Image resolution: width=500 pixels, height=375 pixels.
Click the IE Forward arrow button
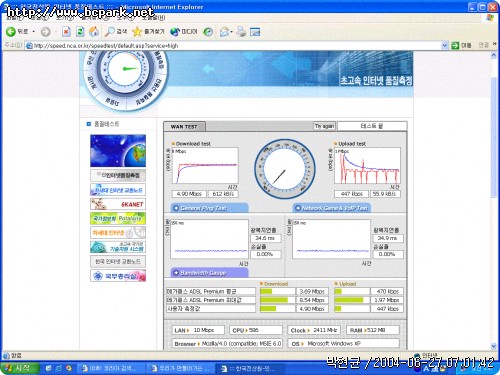[45, 32]
